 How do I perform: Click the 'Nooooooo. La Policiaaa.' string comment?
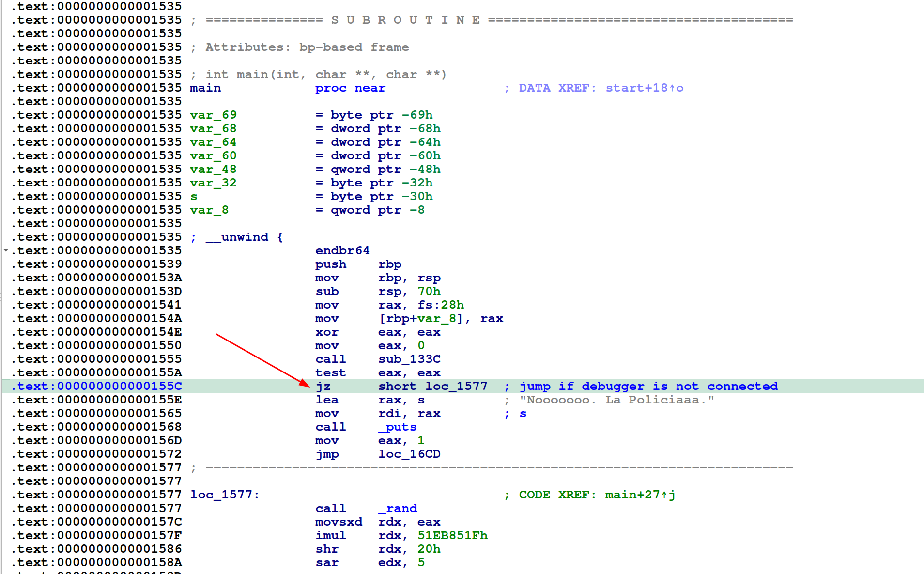coord(616,400)
